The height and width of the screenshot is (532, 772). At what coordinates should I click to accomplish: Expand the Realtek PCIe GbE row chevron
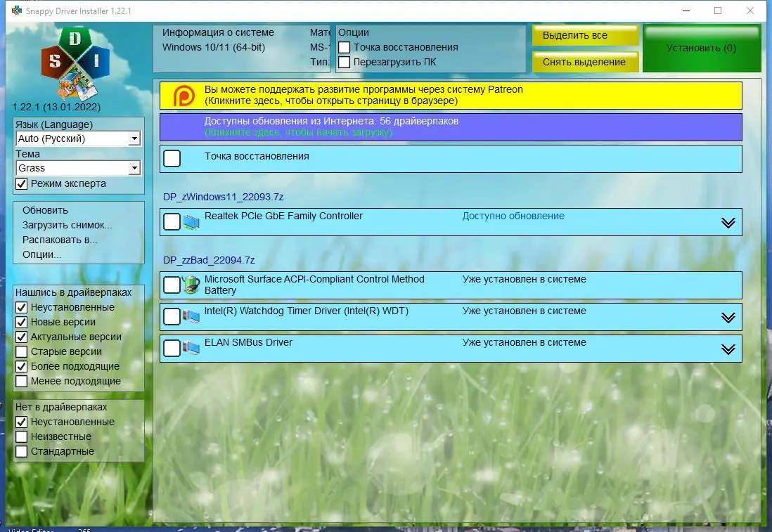coord(728,223)
